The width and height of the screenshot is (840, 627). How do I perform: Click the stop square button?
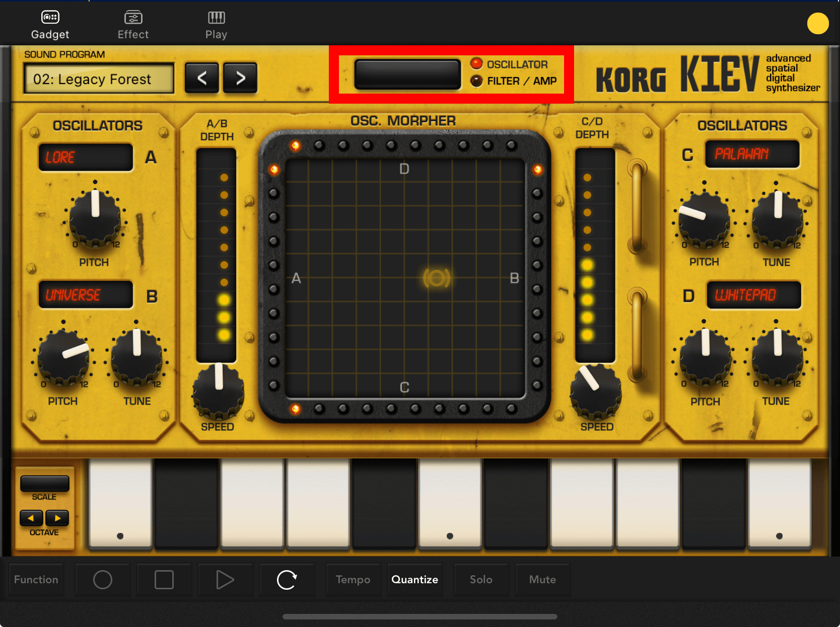click(164, 580)
